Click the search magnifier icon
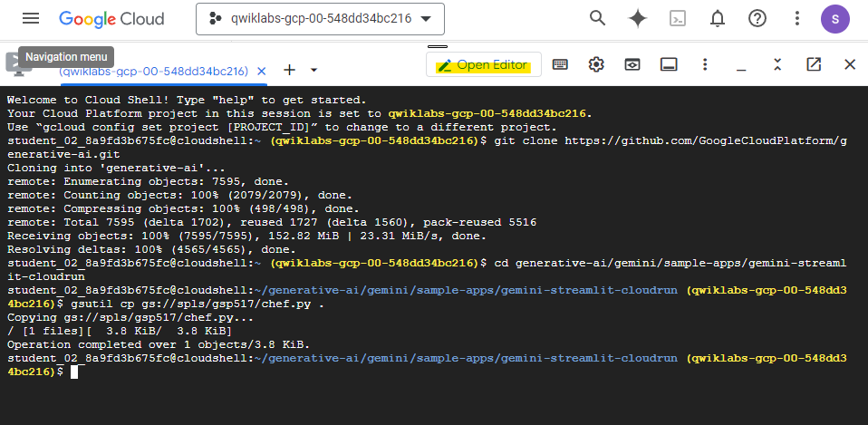 tap(597, 18)
